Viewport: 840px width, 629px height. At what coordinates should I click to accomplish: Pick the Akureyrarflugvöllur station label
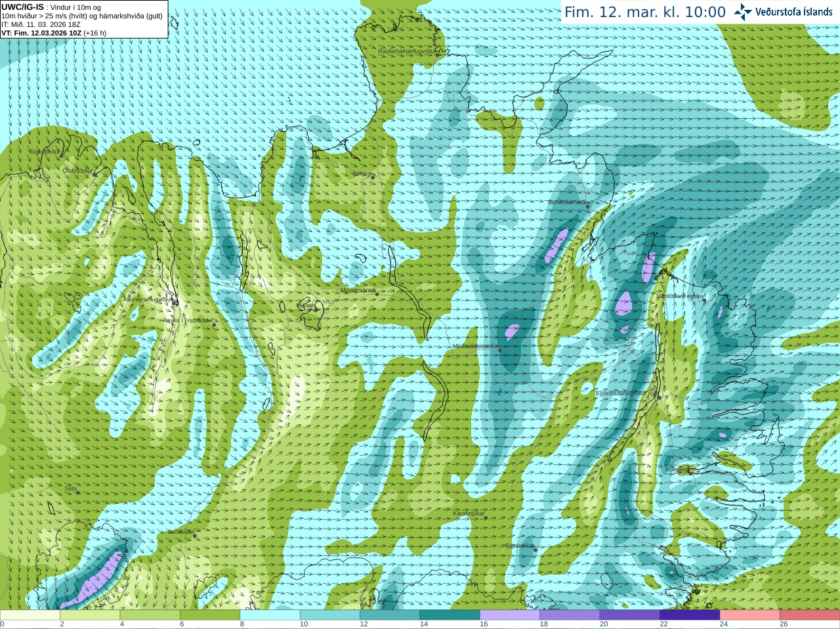pos(148,299)
